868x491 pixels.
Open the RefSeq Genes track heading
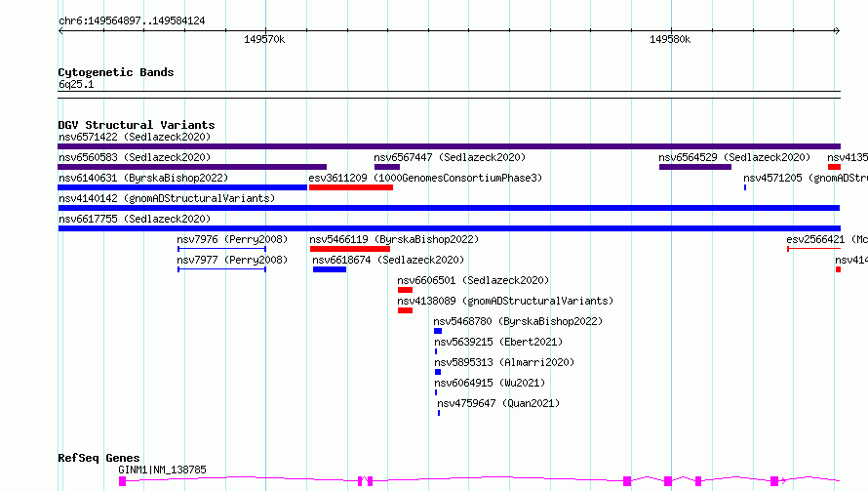99,458
